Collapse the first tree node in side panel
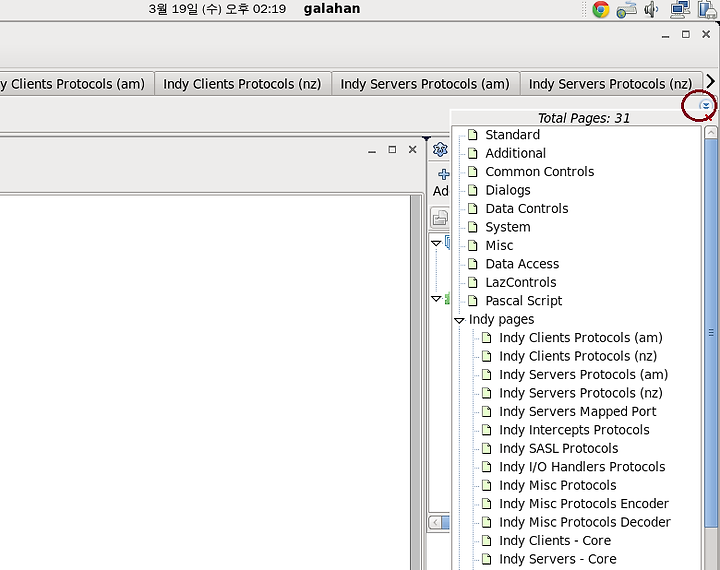 [x=436, y=243]
